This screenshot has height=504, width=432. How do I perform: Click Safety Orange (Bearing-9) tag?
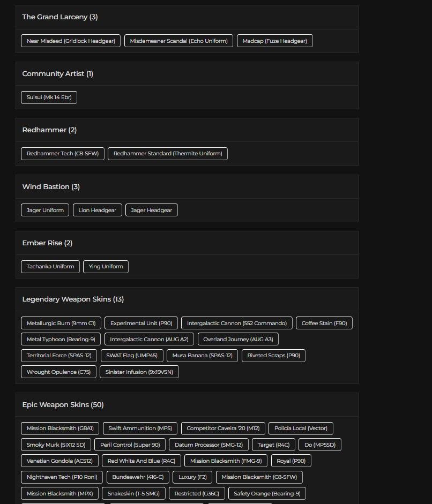pyautogui.click(x=267, y=493)
